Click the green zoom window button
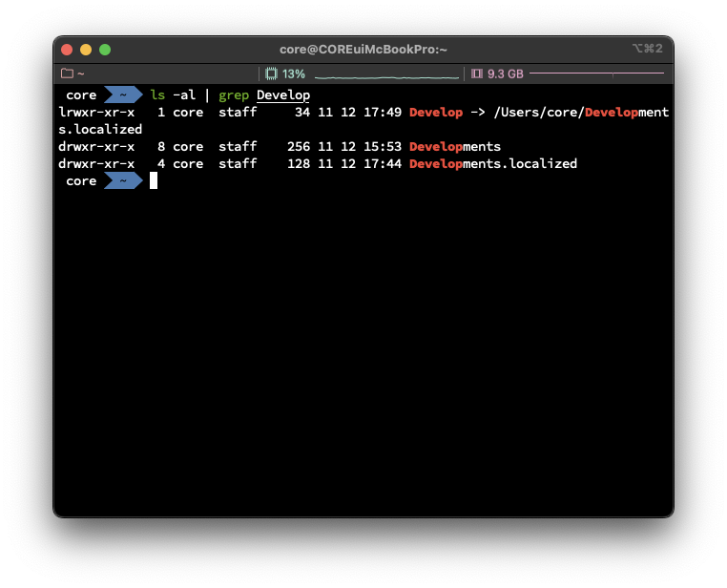 pyautogui.click(x=105, y=50)
